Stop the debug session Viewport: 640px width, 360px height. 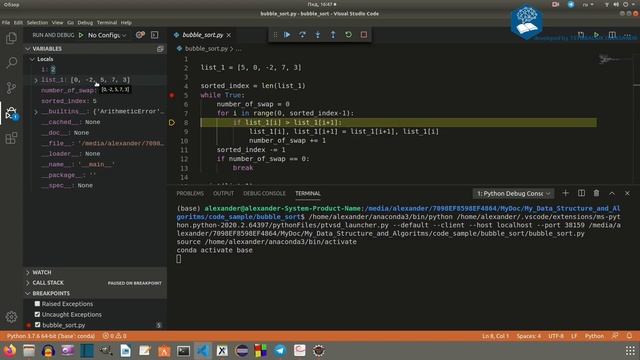(364, 35)
